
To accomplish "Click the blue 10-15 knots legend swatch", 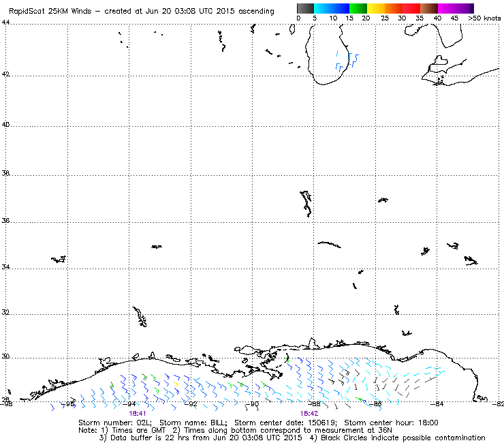I will point(341,8).
